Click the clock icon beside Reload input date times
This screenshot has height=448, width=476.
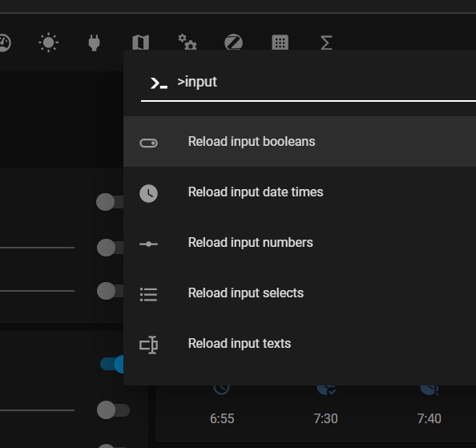click(148, 193)
